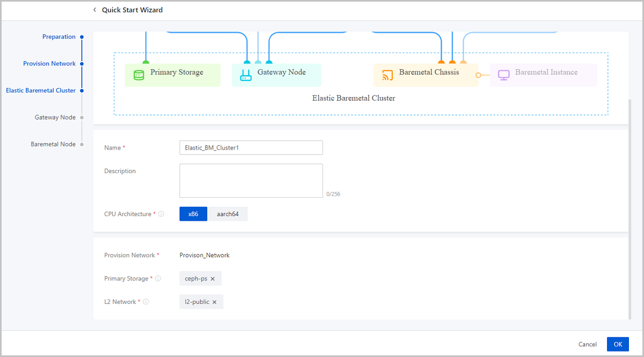Go to the Provision Network step

click(49, 64)
